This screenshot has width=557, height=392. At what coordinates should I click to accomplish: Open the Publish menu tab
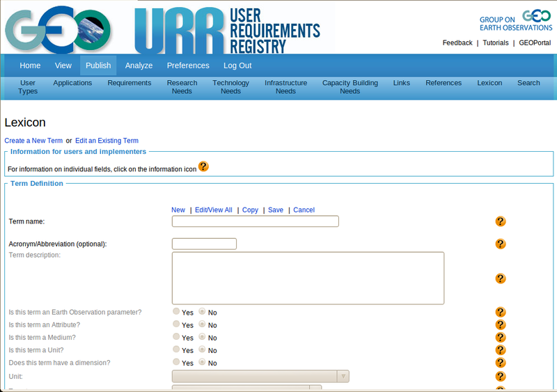click(x=98, y=65)
